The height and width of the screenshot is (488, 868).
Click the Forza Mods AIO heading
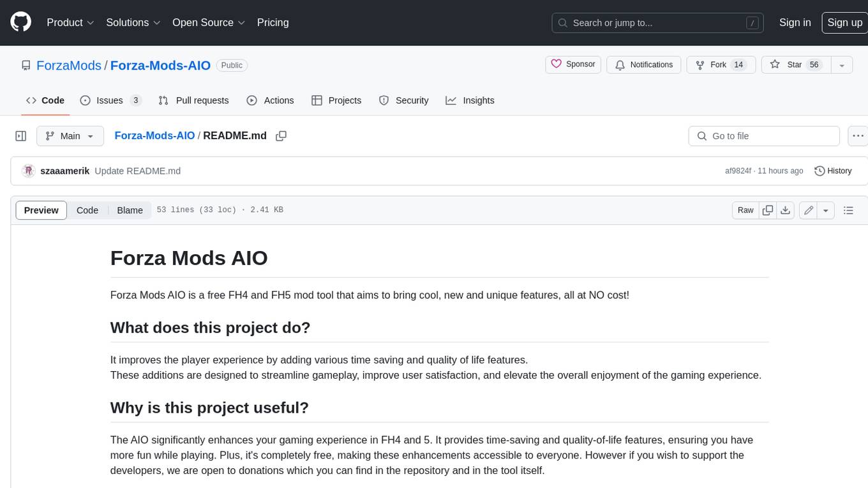tap(189, 258)
